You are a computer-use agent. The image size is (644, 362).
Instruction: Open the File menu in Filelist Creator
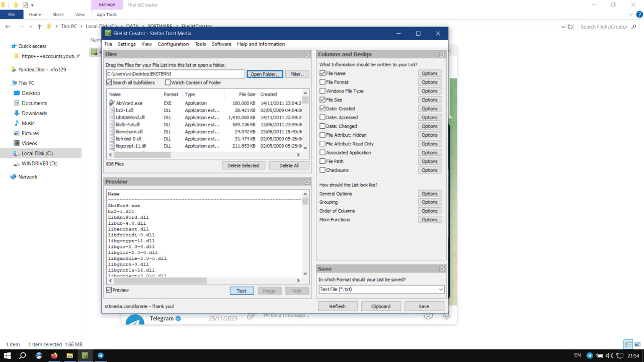[108, 44]
